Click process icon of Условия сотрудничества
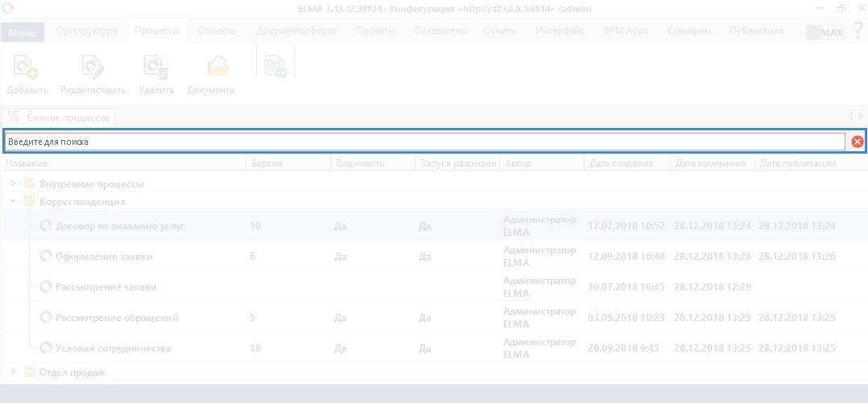The image size is (868, 403). tap(46, 348)
